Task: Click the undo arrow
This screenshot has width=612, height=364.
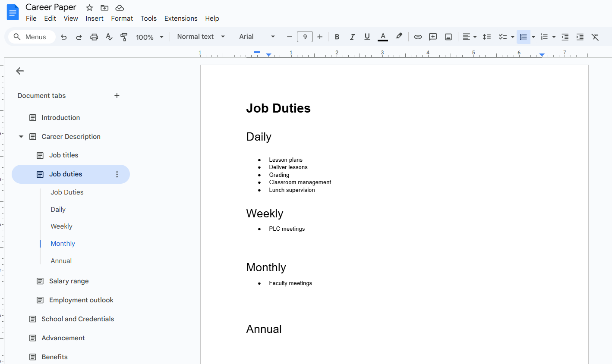Action: coord(64,37)
